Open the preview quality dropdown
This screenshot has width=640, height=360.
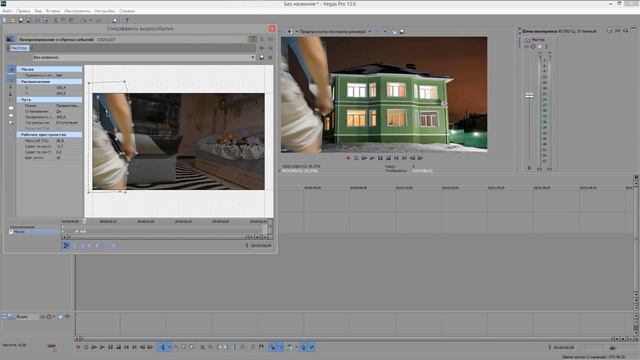coord(369,31)
